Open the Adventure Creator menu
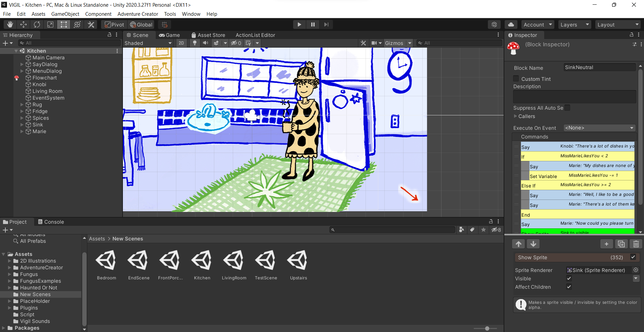 pyautogui.click(x=138, y=14)
